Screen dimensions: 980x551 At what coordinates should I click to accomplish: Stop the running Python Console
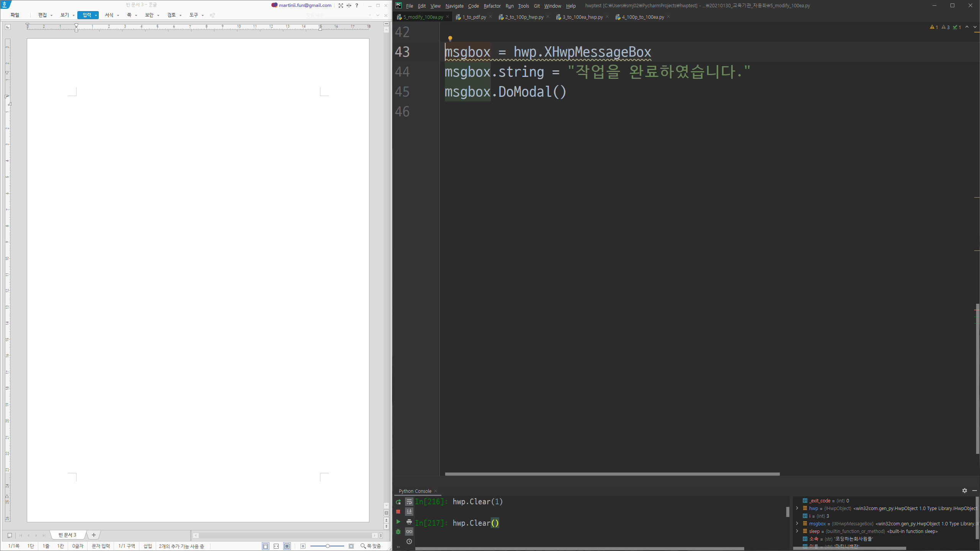(x=398, y=512)
